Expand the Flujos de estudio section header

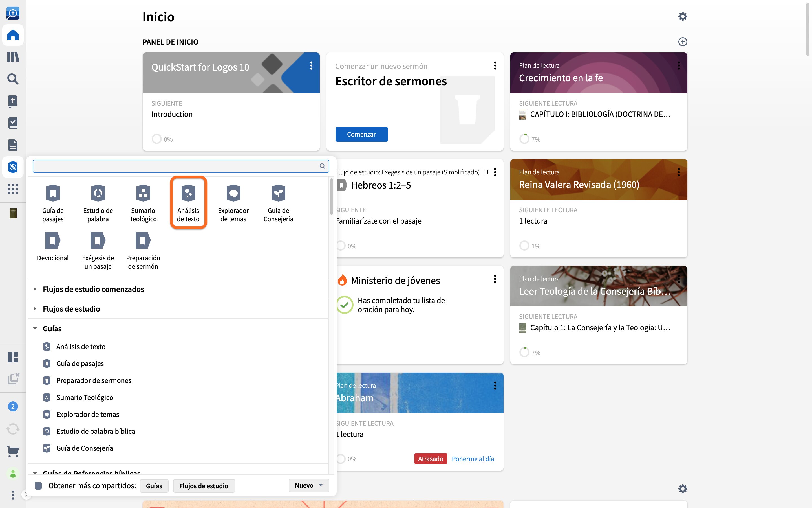click(x=178, y=309)
